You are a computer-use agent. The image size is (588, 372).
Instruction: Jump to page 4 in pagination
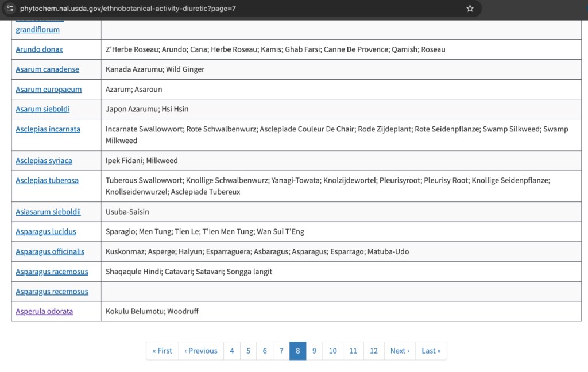pyautogui.click(x=231, y=351)
